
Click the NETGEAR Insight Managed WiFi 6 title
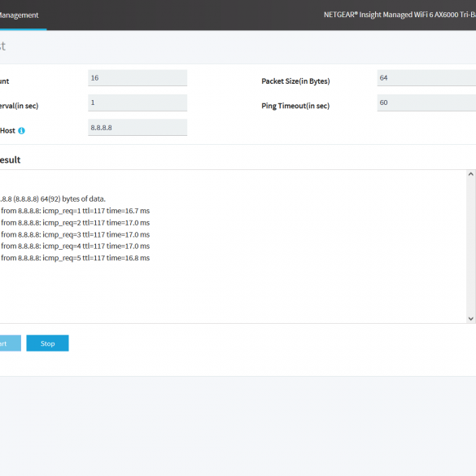coord(400,15)
